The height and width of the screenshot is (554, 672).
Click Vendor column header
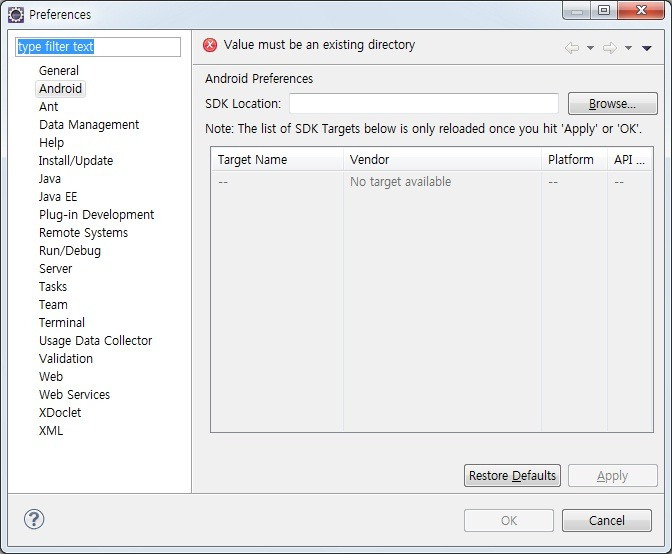click(x=442, y=159)
